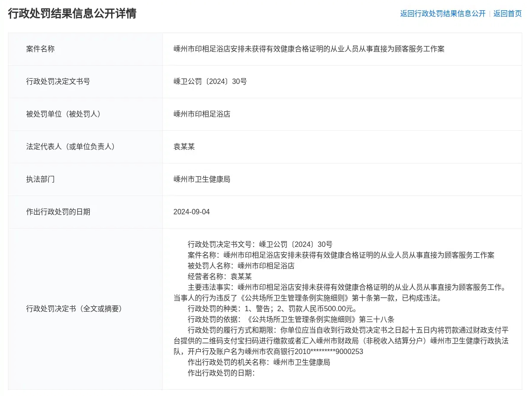This screenshot has height=396, width=532.
Task: Click the case name value in 案件名称 row
Action: pyautogui.click(x=309, y=49)
